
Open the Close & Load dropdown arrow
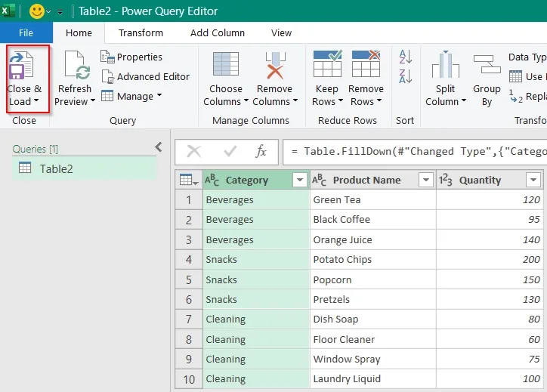(36, 101)
